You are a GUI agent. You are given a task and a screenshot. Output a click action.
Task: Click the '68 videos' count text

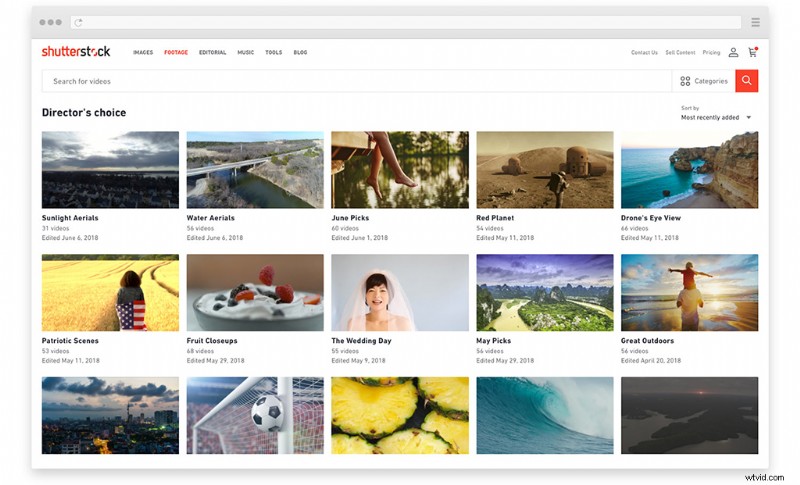(x=200, y=351)
